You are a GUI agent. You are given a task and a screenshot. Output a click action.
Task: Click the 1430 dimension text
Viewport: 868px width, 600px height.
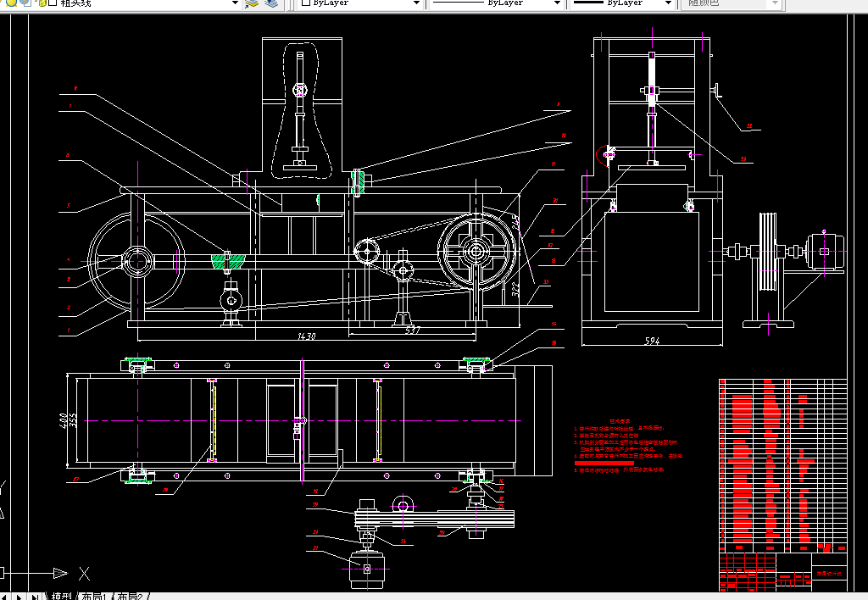click(306, 336)
